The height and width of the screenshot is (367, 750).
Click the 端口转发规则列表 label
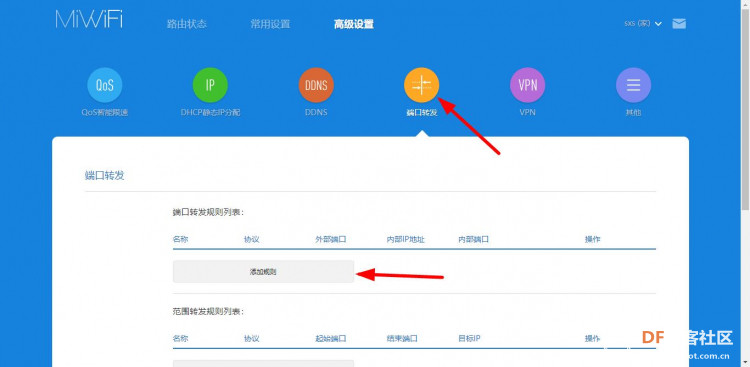click(x=209, y=212)
